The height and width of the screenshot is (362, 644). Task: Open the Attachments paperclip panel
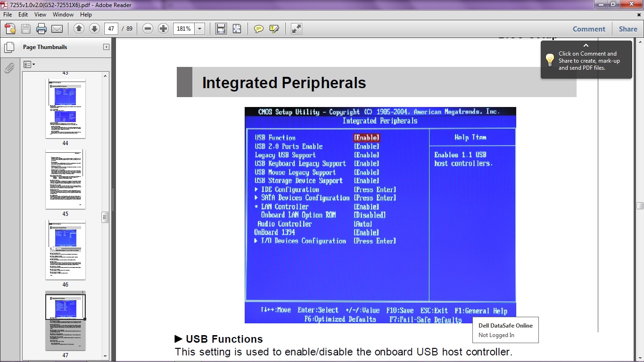8,68
